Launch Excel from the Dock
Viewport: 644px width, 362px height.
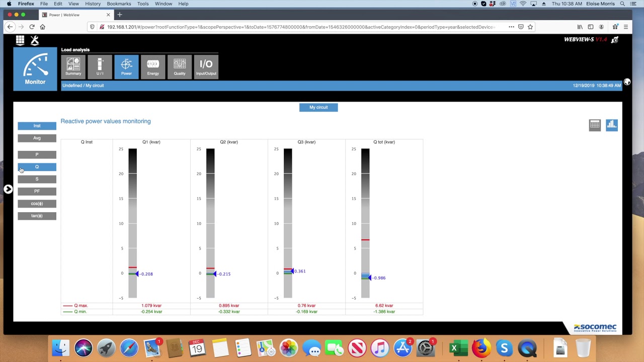[458, 348]
